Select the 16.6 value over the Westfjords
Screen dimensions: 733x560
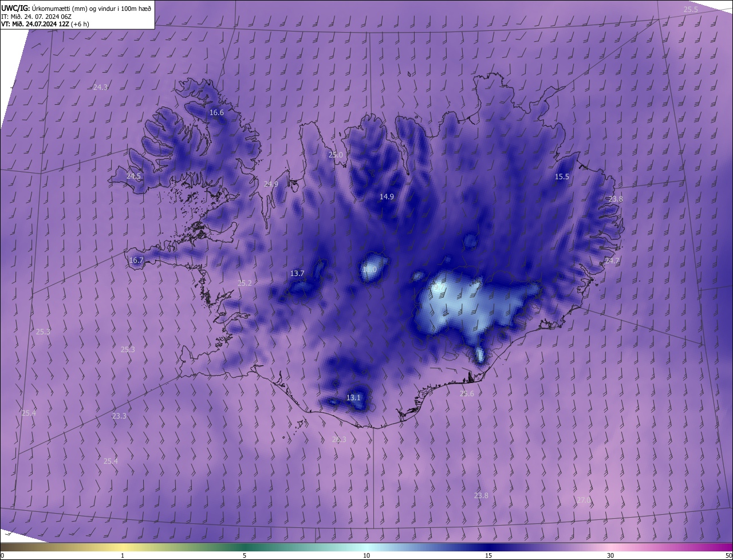pos(216,113)
